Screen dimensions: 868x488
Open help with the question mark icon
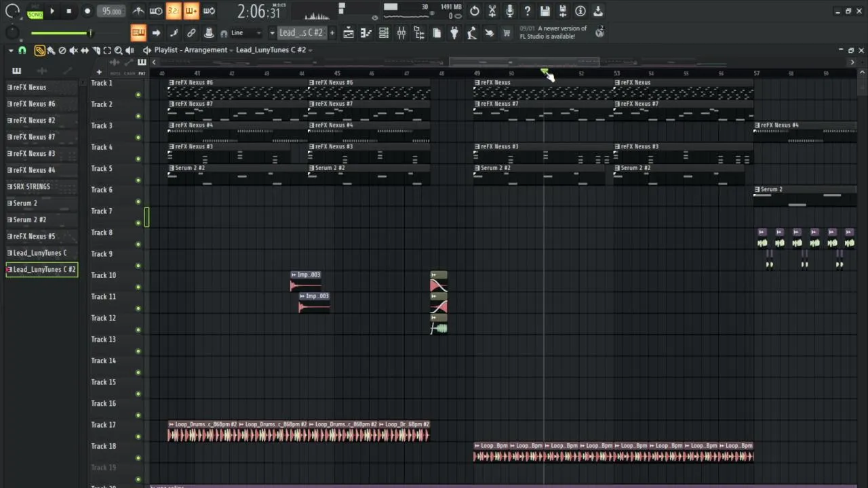coord(528,11)
